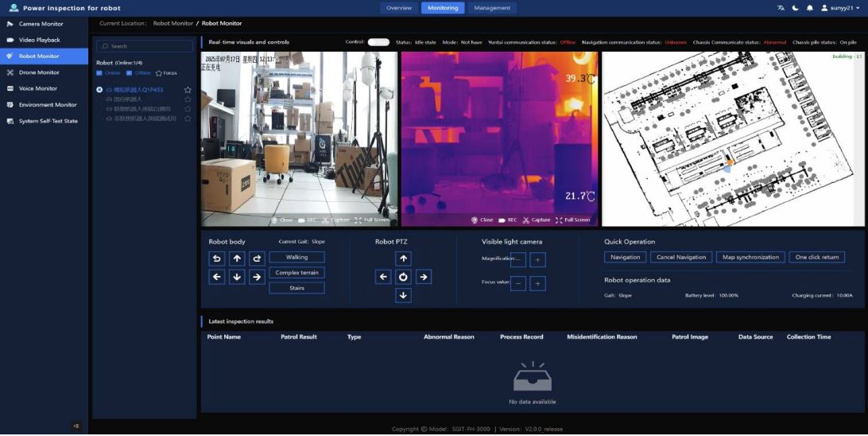Click the Robot PTZ reset center icon
Image resolution: width=868 pixels, height=436 pixels.
click(403, 277)
